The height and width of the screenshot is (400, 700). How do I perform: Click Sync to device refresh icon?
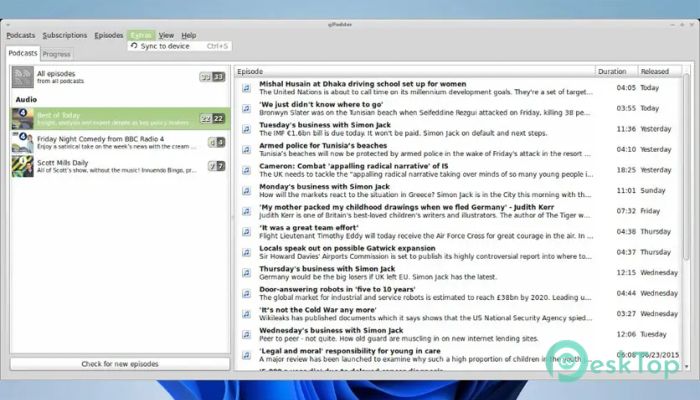click(x=134, y=46)
